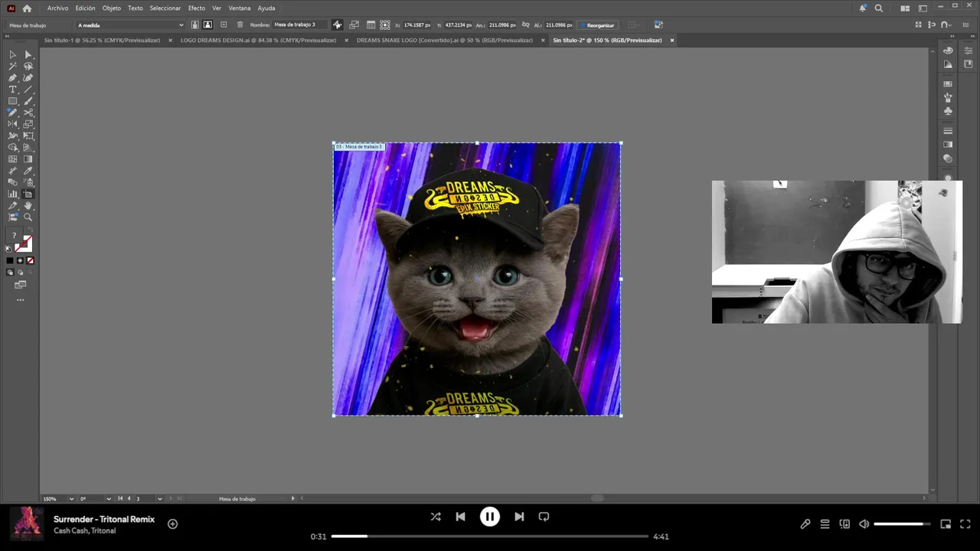Set Color fill mode button
This screenshot has height=551, width=980.
click(x=10, y=261)
